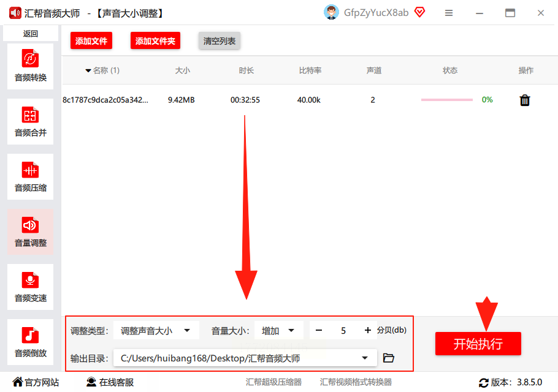The width and height of the screenshot is (558, 392).
Task: Open the 官方网站 link
Action: tap(36, 382)
